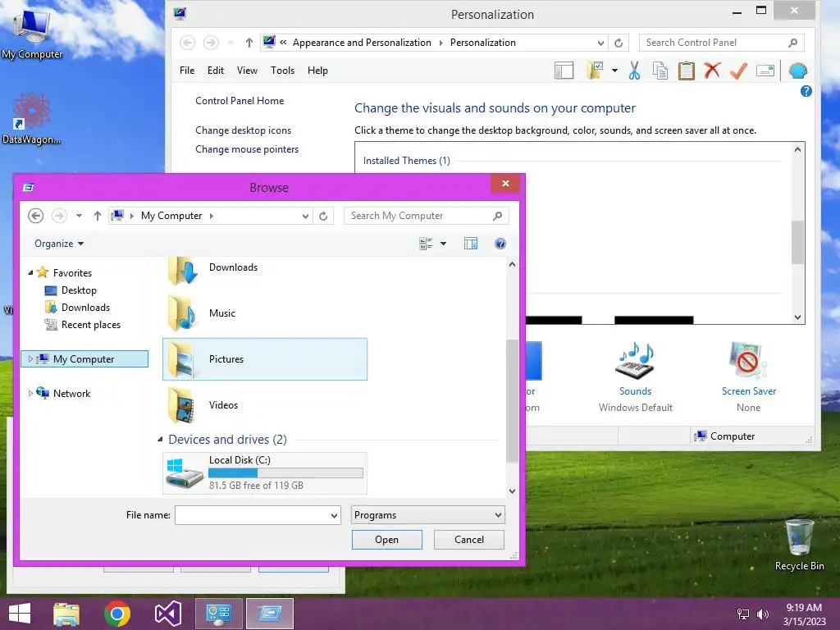This screenshot has height=630, width=840.
Task: Select Recent places under Favorites
Action: pyautogui.click(x=90, y=325)
